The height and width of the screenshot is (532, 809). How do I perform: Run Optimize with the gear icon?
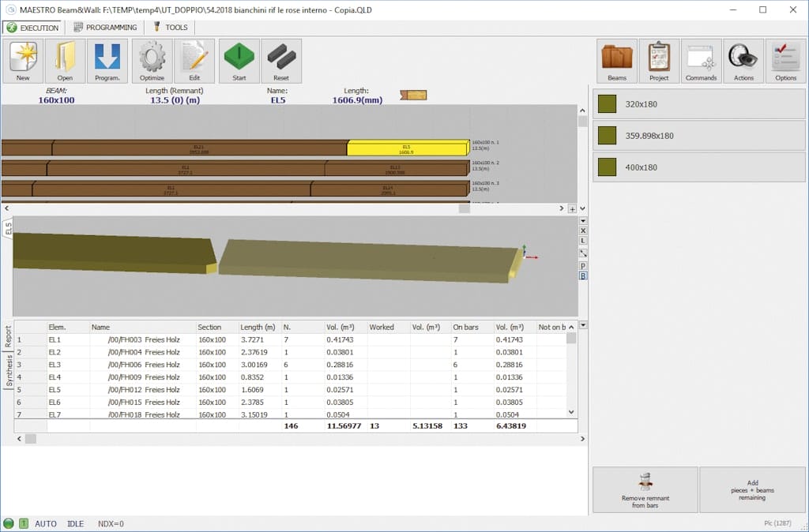[152, 61]
